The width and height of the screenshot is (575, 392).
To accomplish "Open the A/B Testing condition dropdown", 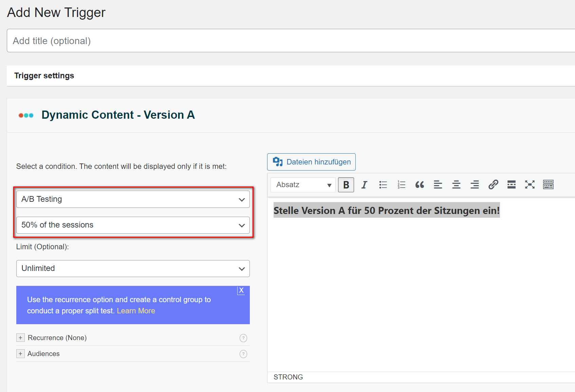I will 133,199.
